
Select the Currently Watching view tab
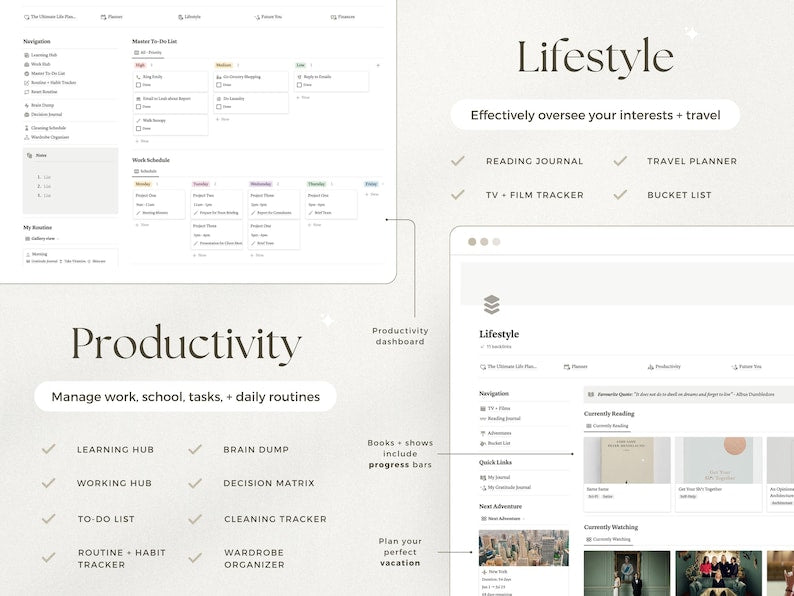point(610,540)
